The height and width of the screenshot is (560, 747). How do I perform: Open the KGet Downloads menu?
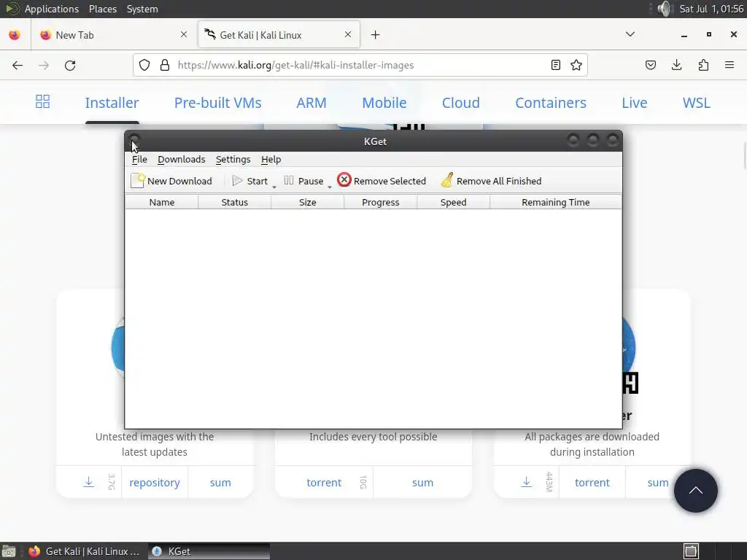(182, 160)
